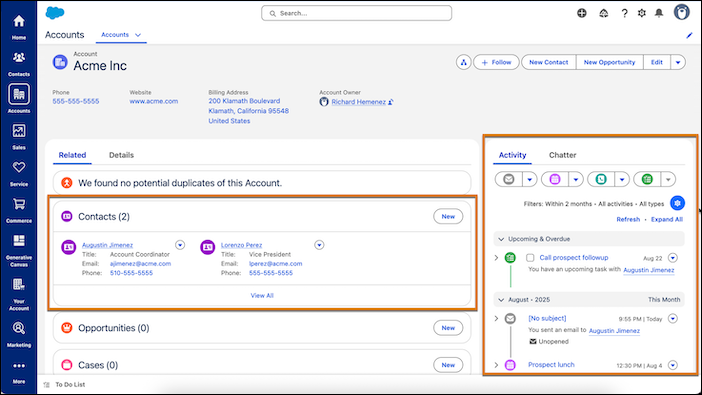The height and width of the screenshot is (395, 702).
Task: Select the Activity tab
Action: pos(512,155)
